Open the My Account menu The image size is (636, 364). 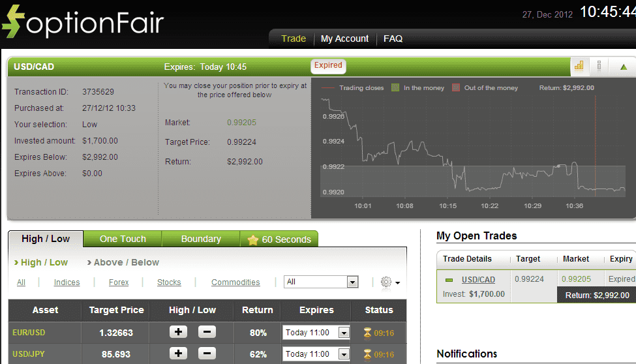click(x=344, y=38)
